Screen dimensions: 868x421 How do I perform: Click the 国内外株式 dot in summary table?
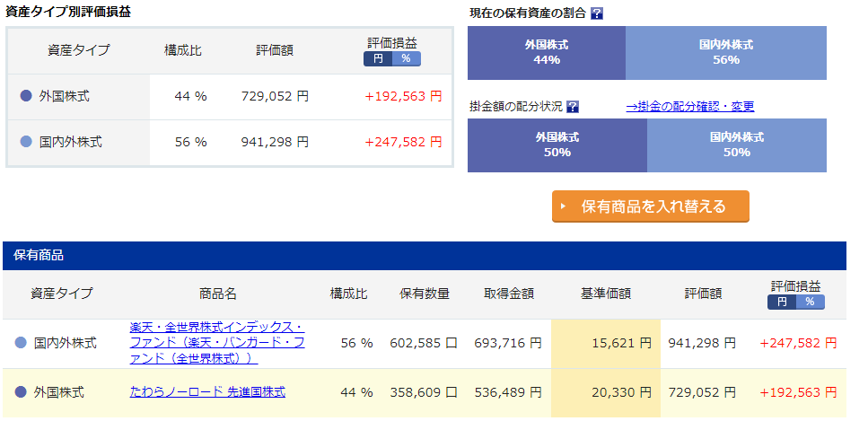(x=25, y=142)
